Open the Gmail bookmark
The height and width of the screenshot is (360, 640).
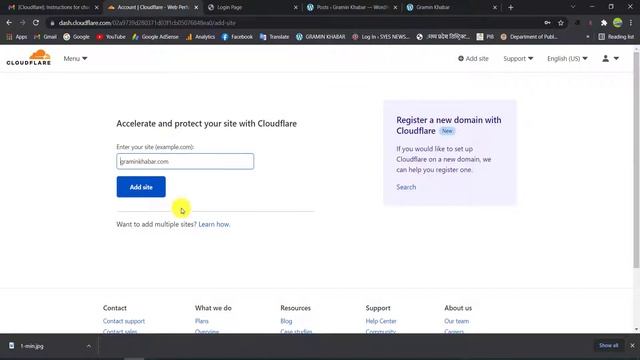click(45, 37)
